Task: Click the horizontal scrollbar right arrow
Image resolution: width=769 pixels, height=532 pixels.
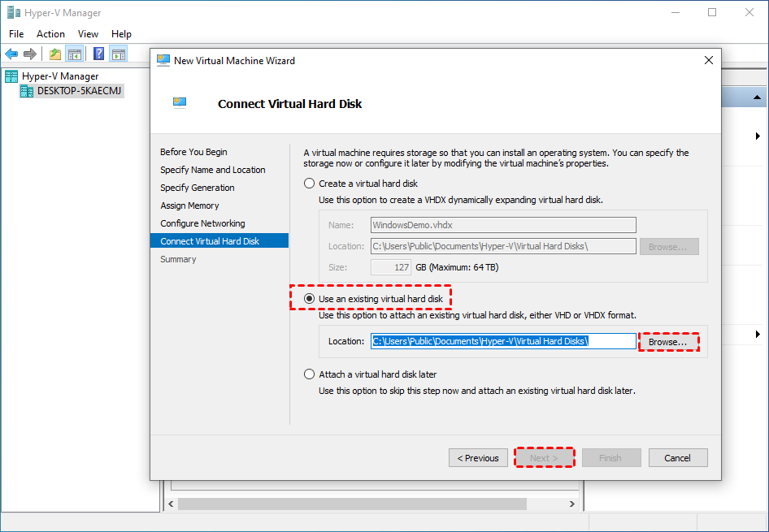Action: (x=571, y=504)
